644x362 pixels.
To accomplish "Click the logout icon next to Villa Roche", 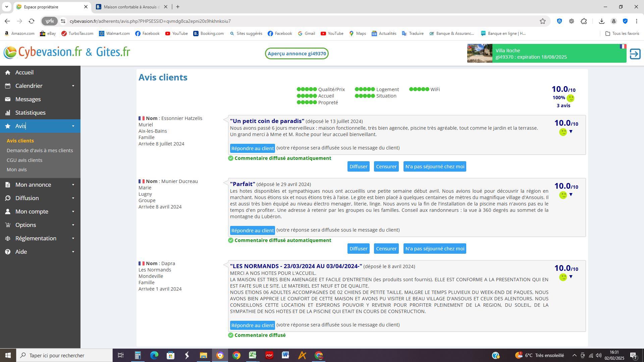I will click(635, 54).
